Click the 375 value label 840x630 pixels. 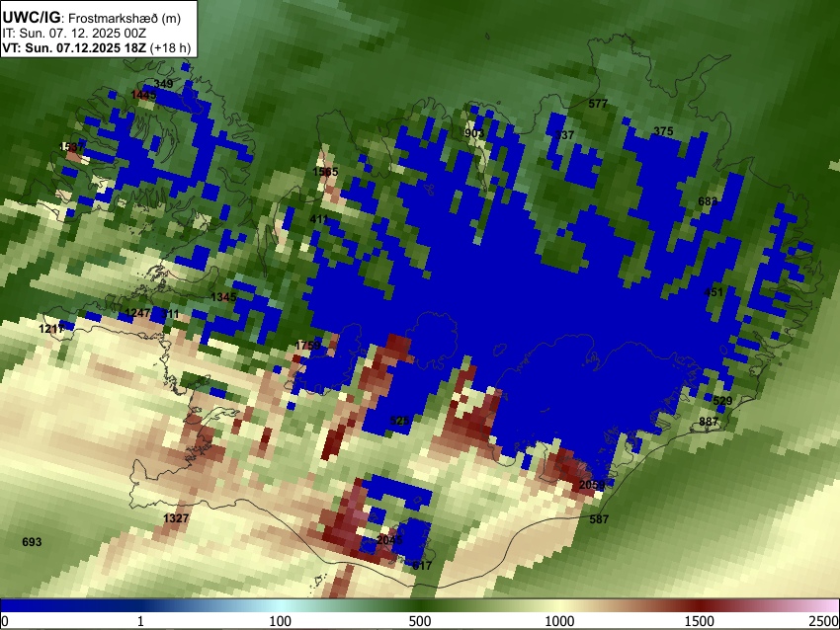(663, 131)
